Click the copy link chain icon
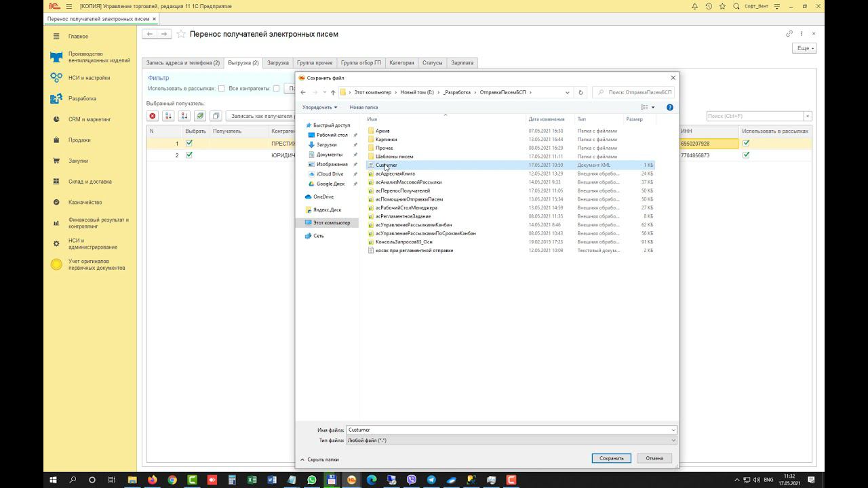The image size is (868, 488). tap(789, 34)
